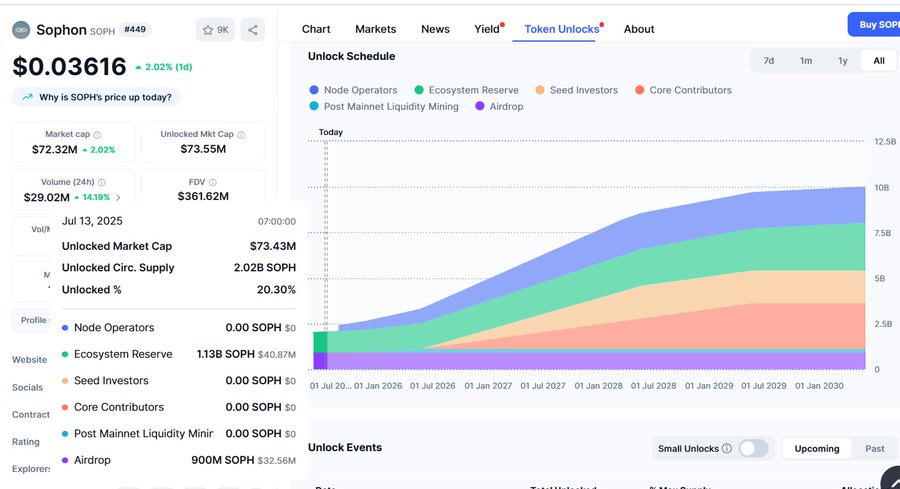Click the $0.03616 price value

point(69,67)
